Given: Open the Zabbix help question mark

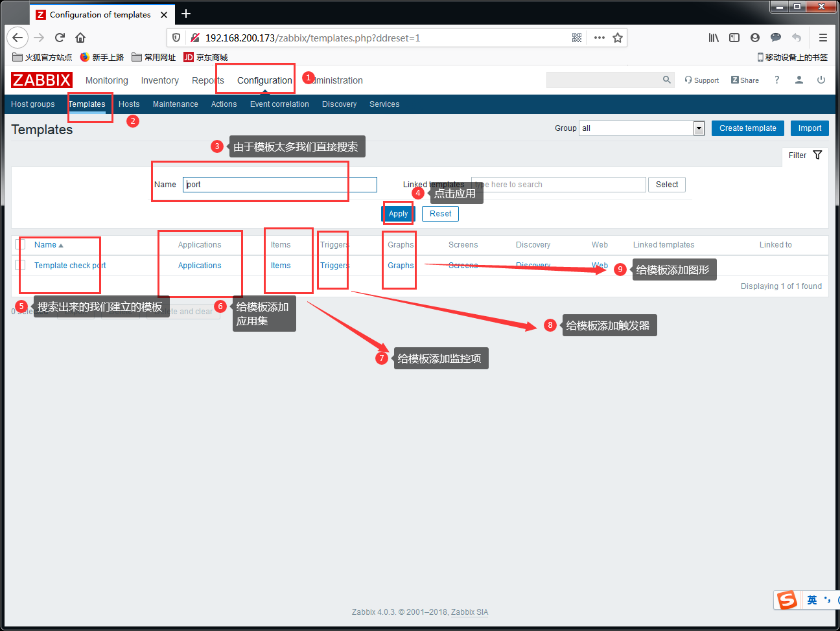Looking at the screenshot, I should pos(776,80).
